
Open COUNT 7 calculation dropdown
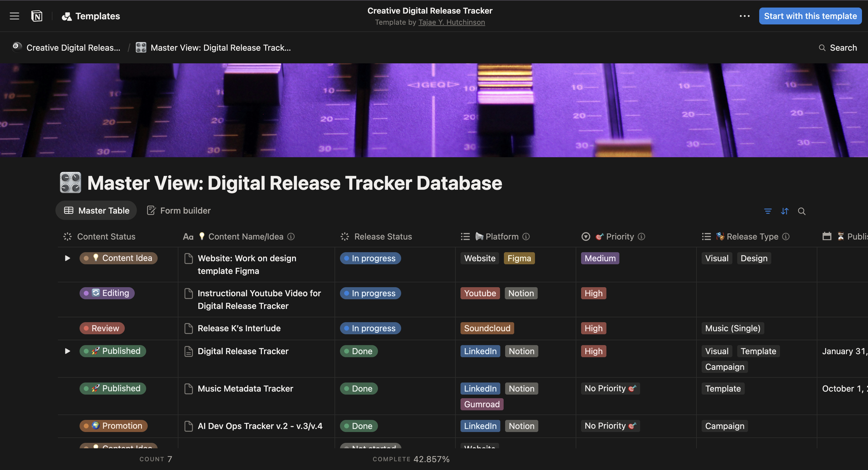[156, 459]
